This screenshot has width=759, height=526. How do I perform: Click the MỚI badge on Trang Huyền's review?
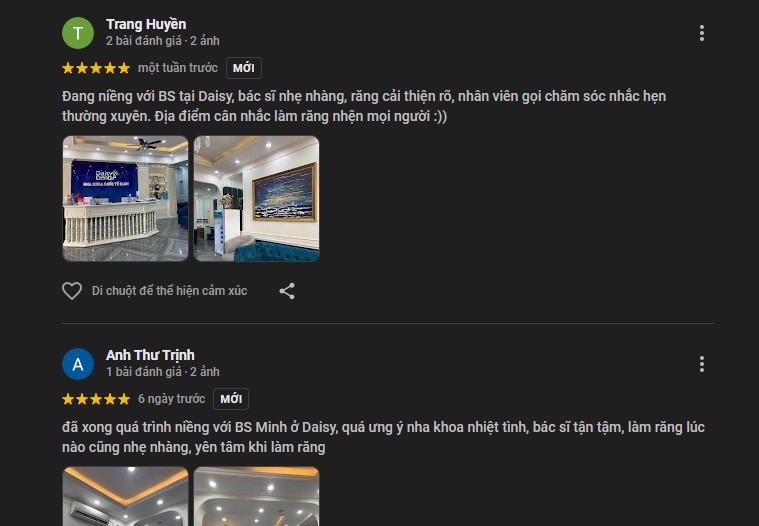tap(244, 68)
